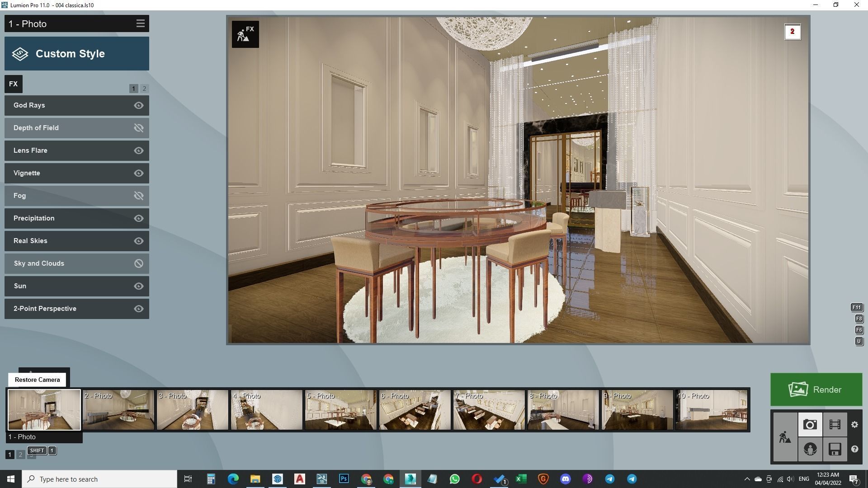Toggle God Rays effect visibility
Viewport: 868px width, 488px height.
click(139, 105)
